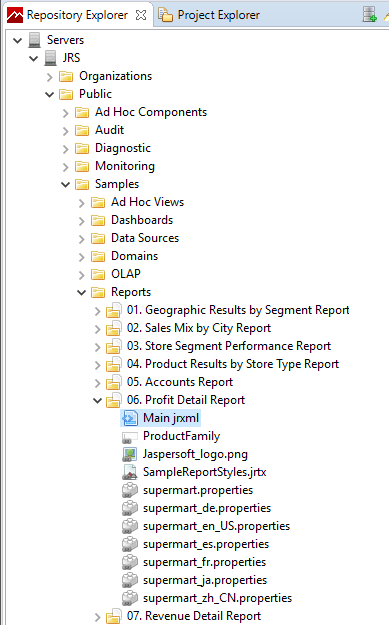
Task: Collapse the JRS server node
Action: tap(33, 58)
